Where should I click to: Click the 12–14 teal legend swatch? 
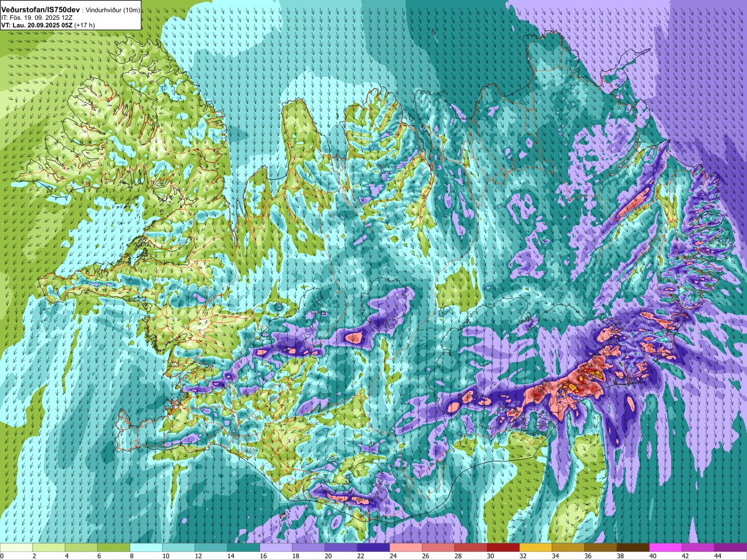tap(211, 548)
